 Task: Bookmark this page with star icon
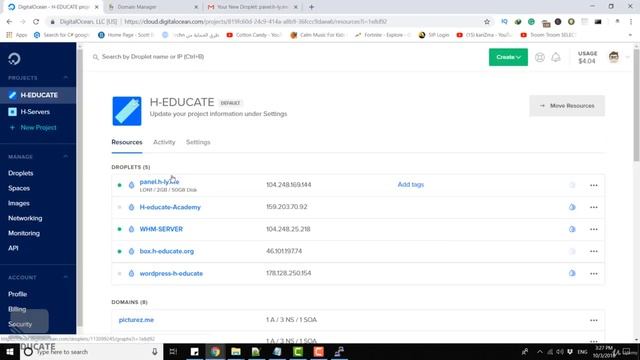[487, 22]
